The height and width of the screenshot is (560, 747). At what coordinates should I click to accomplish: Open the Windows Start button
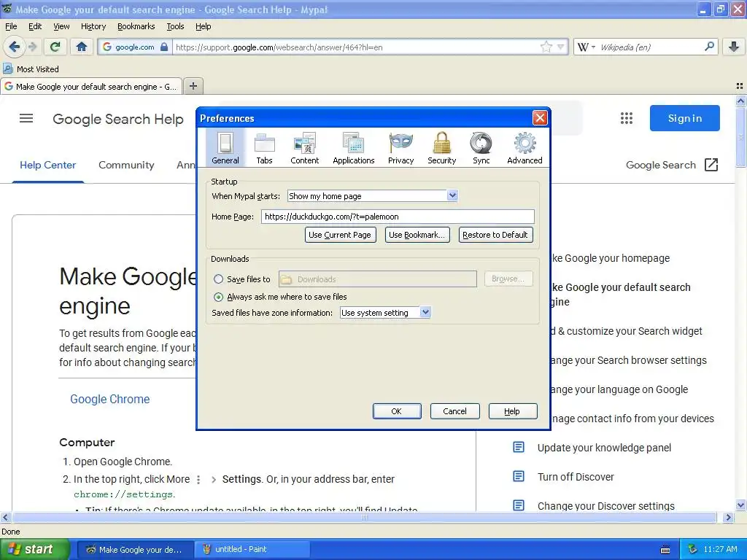(35, 549)
